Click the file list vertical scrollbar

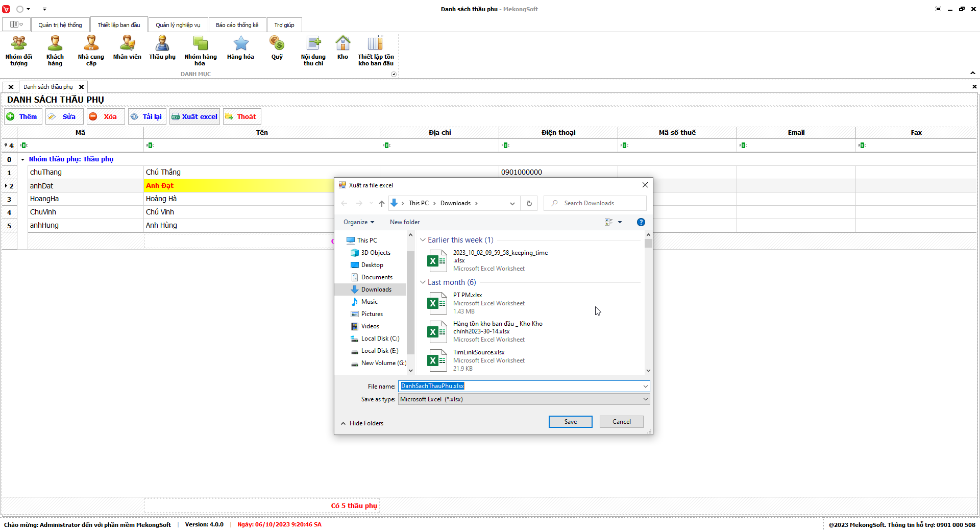pyautogui.click(x=648, y=306)
